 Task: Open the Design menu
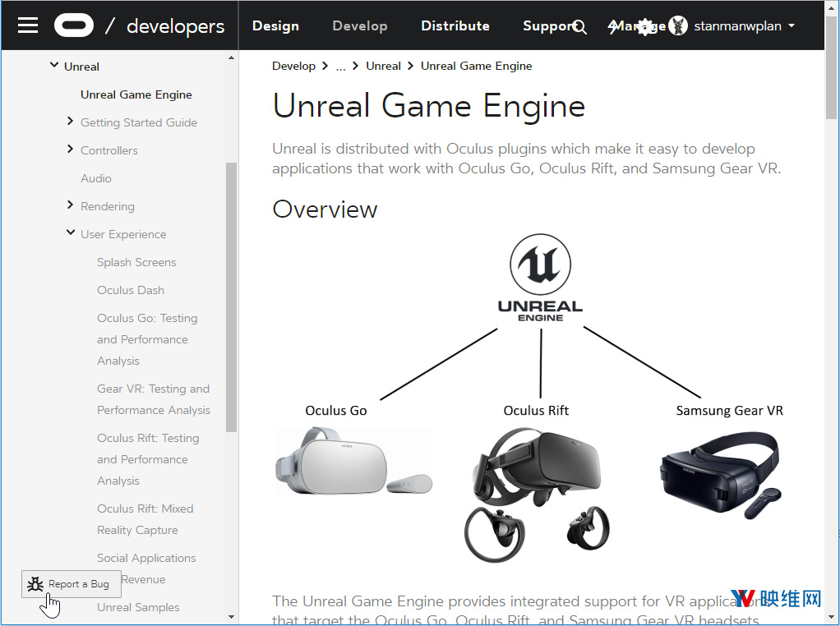(276, 25)
